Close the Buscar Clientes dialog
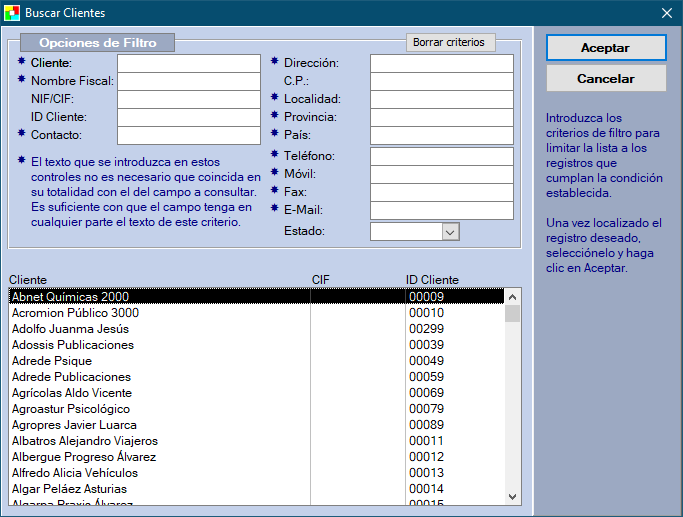 666,13
